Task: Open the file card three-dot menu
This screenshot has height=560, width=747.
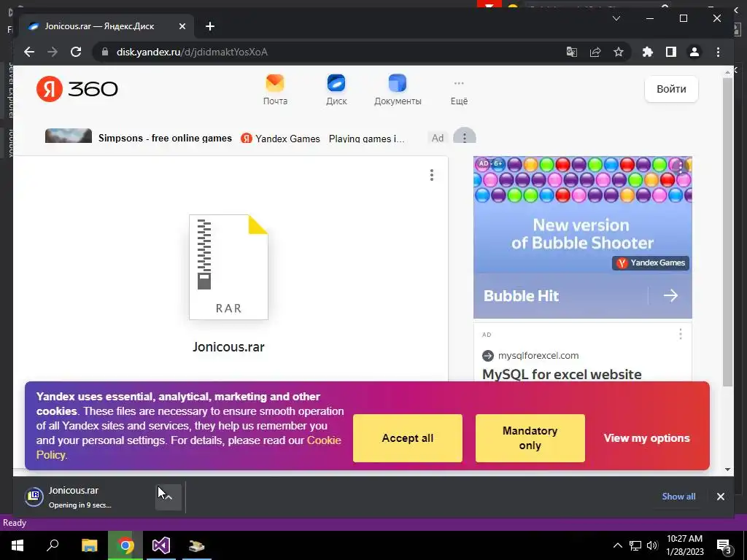Action: point(432,175)
